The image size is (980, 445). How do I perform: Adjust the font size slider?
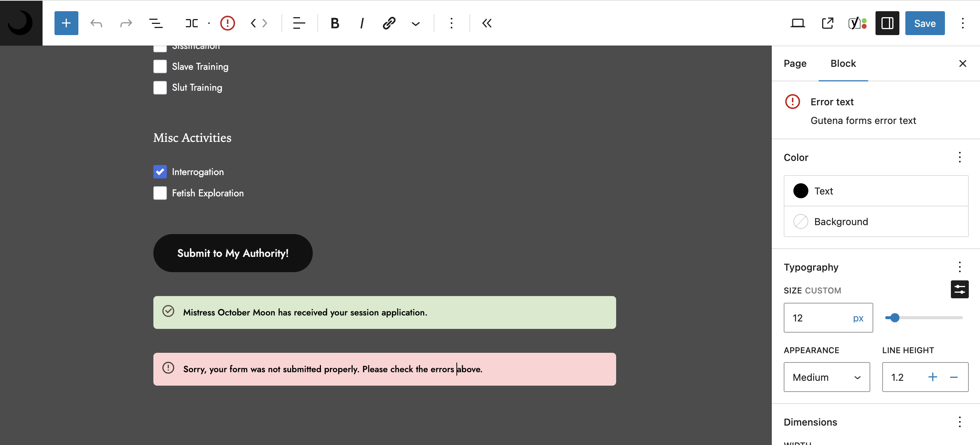(x=923, y=317)
